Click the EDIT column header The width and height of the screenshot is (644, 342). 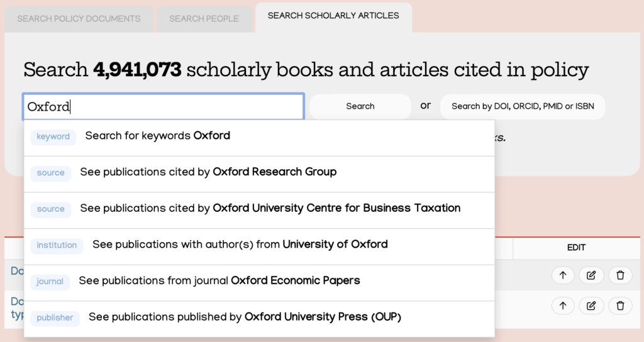576,248
